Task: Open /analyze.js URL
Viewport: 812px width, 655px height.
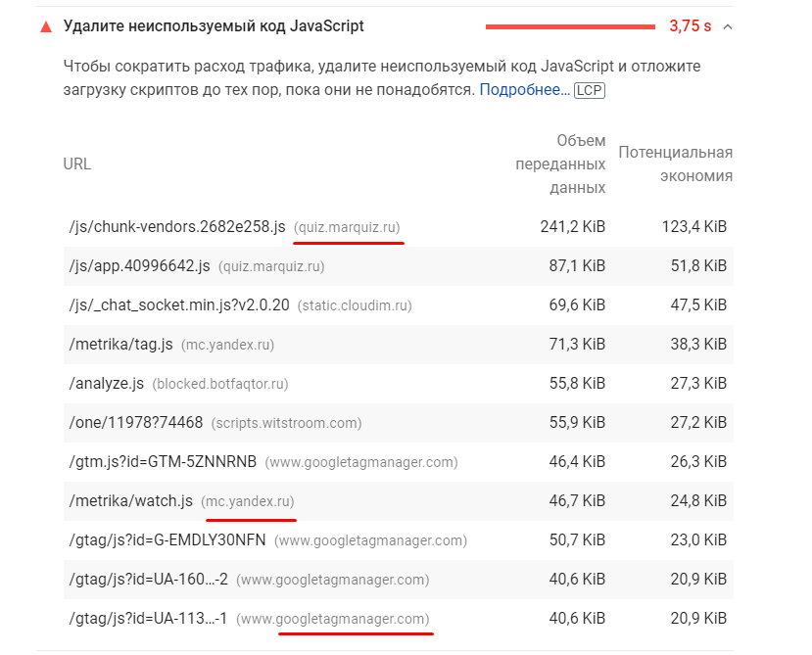Action: coord(106,383)
